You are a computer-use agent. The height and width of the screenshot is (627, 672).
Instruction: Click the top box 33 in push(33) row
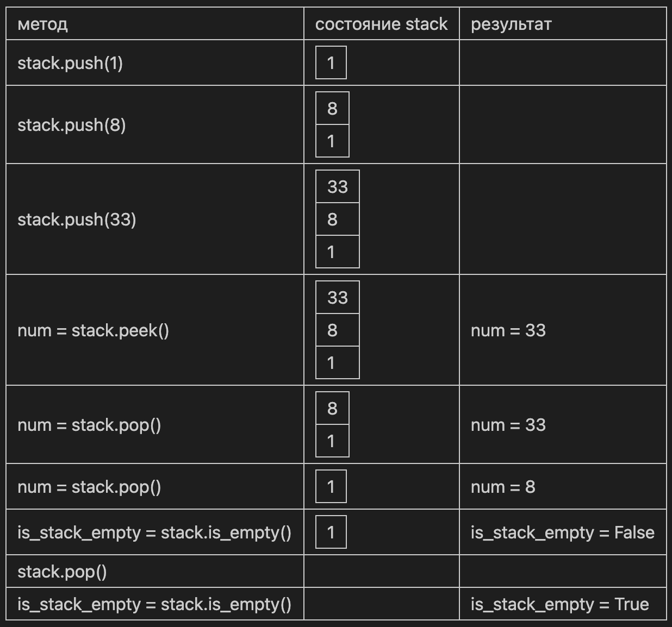pos(338,187)
